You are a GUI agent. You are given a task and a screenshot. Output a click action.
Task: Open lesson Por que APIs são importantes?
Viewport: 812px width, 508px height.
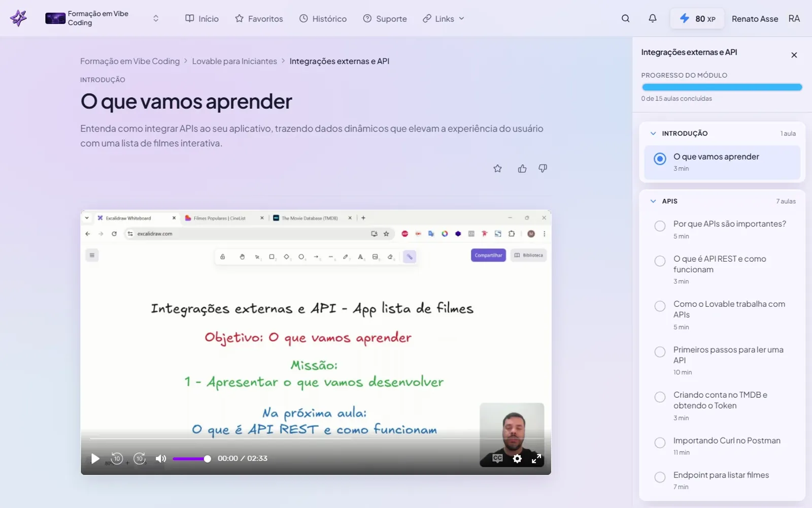pos(729,224)
